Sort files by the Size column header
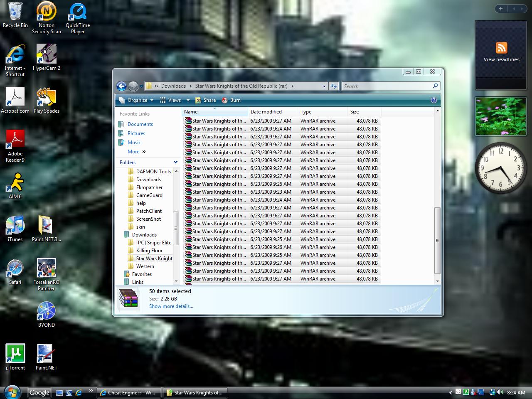532x399 pixels. 365,112
